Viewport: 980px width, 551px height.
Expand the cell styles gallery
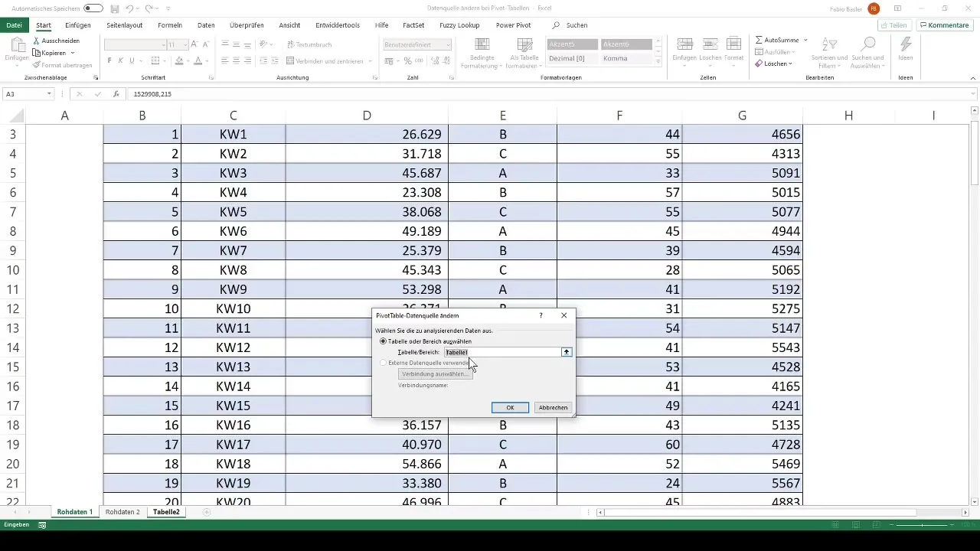click(x=658, y=62)
